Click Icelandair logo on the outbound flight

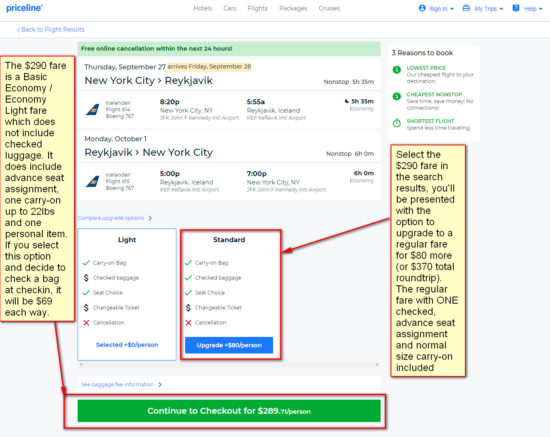click(93, 109)
